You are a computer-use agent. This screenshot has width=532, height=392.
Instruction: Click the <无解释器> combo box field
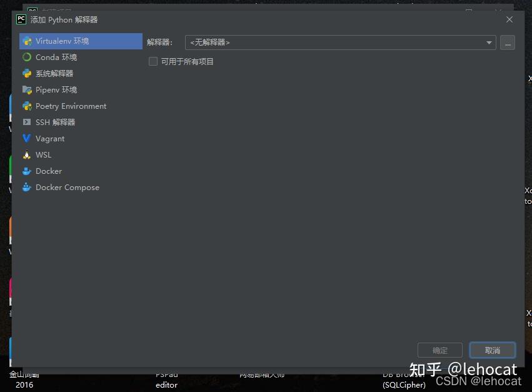pos(340,43)
